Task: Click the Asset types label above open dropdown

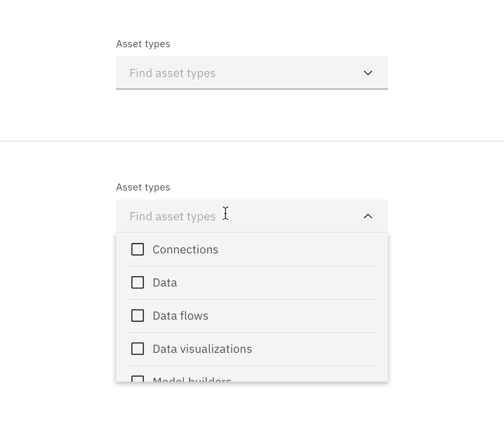Action: [x=143, y=187]
